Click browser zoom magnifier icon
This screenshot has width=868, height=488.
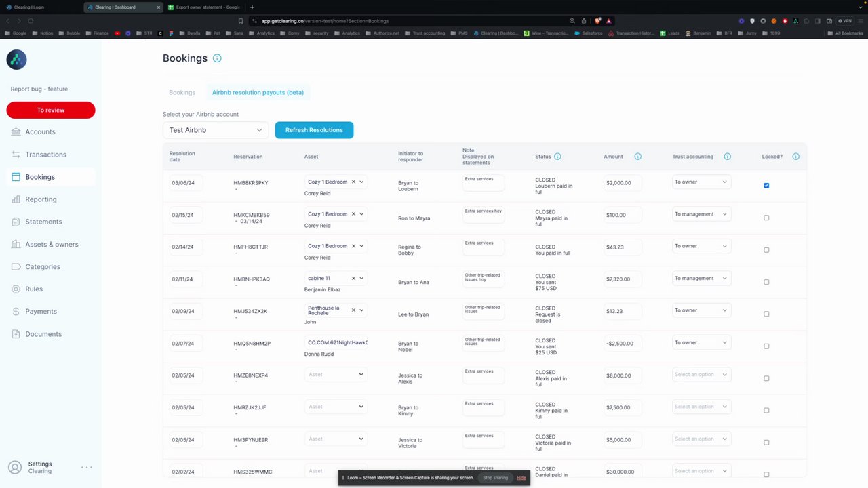pos(572,21)
